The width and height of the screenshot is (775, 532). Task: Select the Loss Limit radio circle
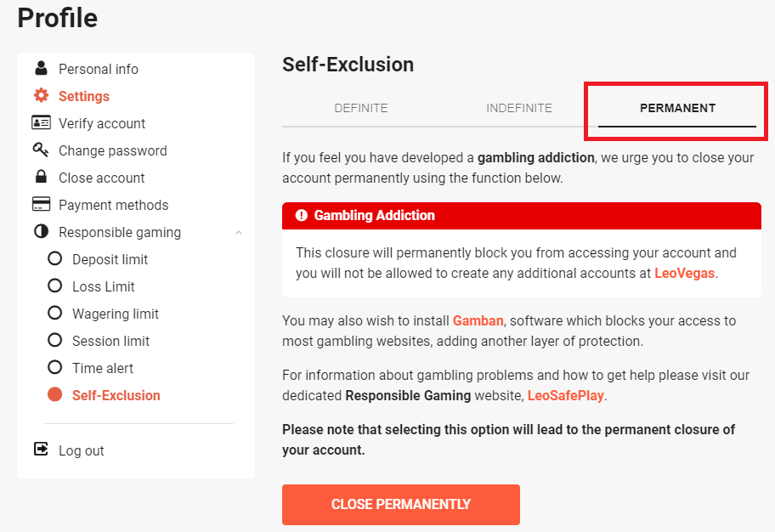pyautogui.click(x=55, y=286)
